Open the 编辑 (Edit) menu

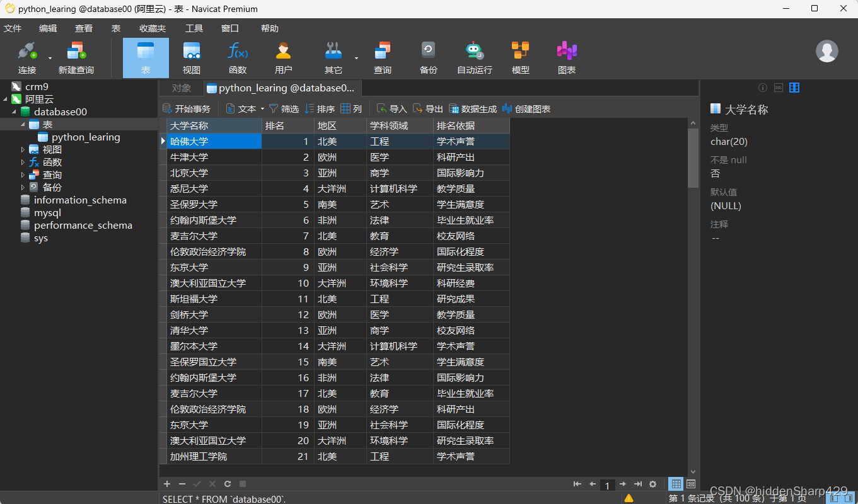tap(48, 28)
